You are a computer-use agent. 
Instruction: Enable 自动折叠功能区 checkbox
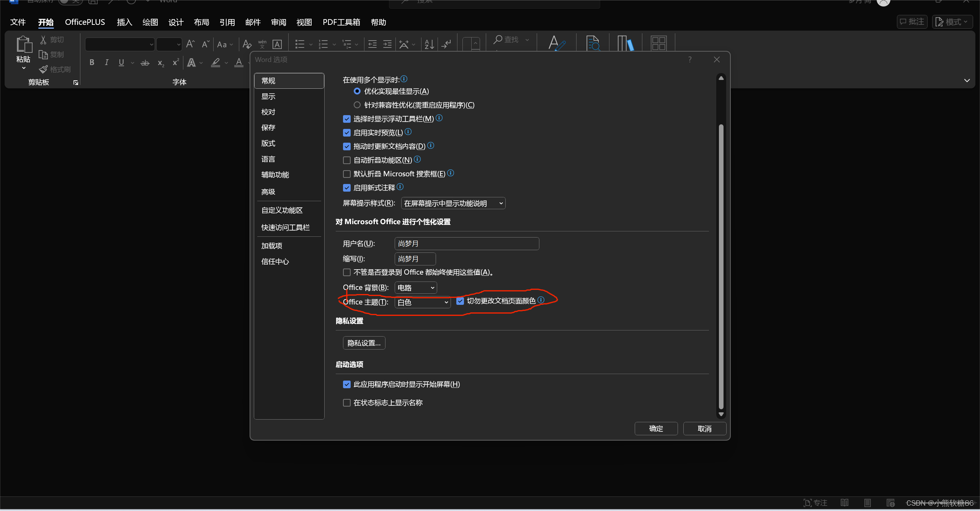pyautogui.click(x=347, y=160)
